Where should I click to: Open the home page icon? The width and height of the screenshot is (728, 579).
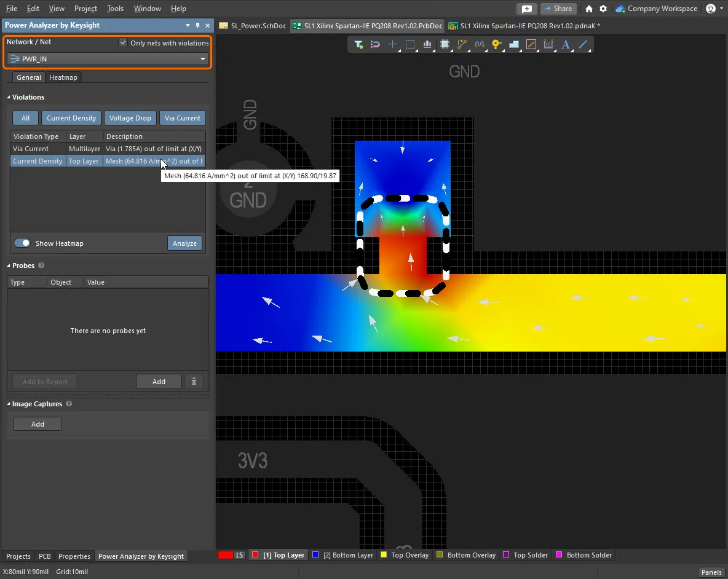[x=589, y=9]
